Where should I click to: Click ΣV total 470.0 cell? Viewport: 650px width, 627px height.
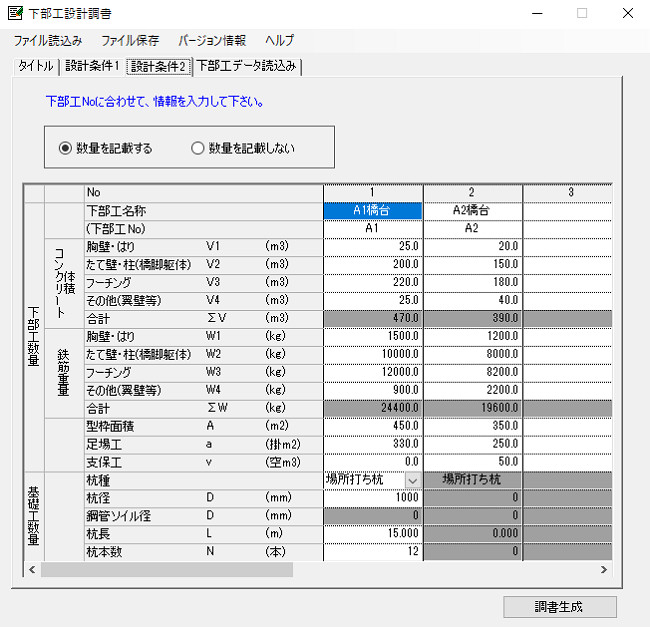(x=373, y=318)
